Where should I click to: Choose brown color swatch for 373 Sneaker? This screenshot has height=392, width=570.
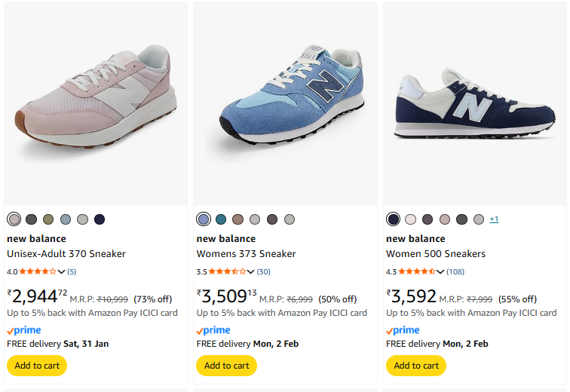(x=238, y=219)
